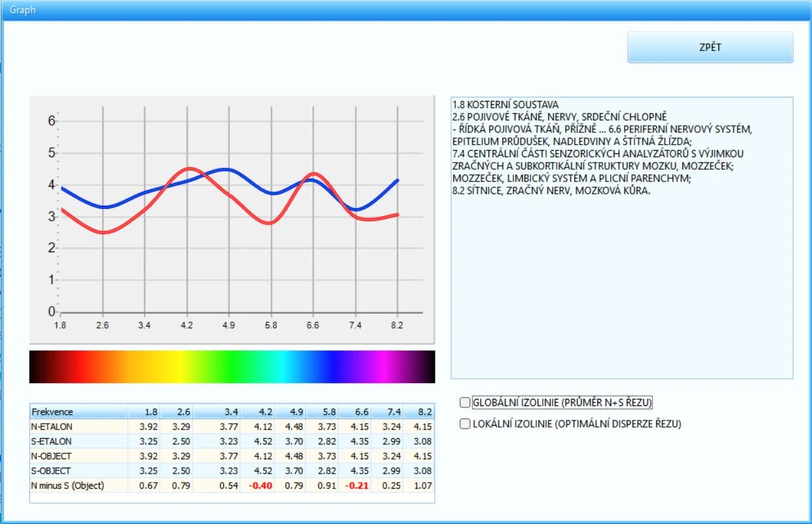The height and width of the screenshot is (524, 812).
Task: Select the Frekvence column header
Action: click(x=79, y=412)
